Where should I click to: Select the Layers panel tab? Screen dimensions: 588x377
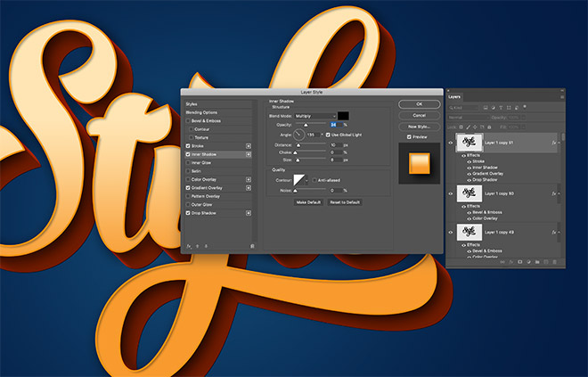point(455,96)
